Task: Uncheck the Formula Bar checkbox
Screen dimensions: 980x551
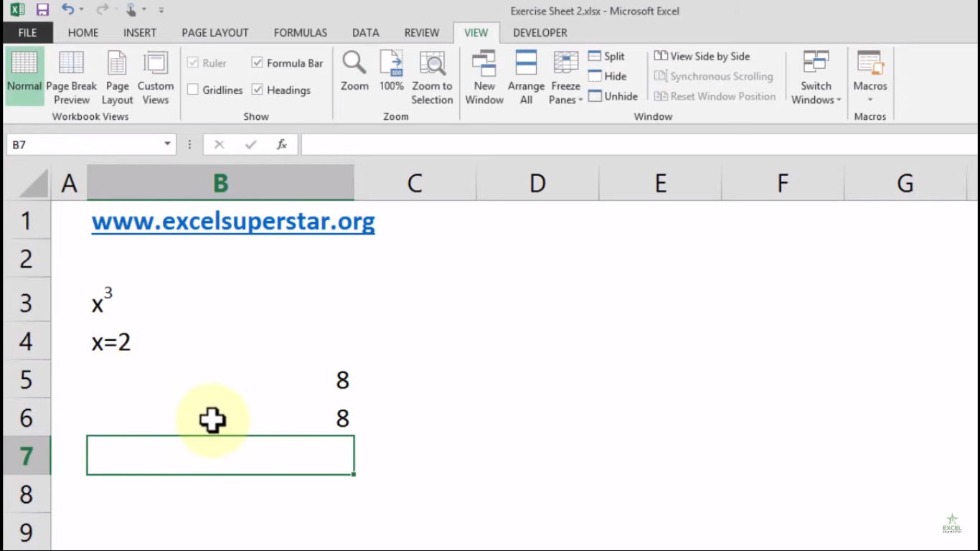Action: coord(257,63)
